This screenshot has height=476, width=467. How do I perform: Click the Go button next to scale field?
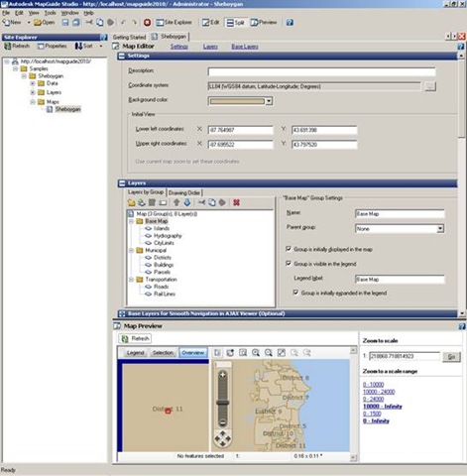[451, 356]
